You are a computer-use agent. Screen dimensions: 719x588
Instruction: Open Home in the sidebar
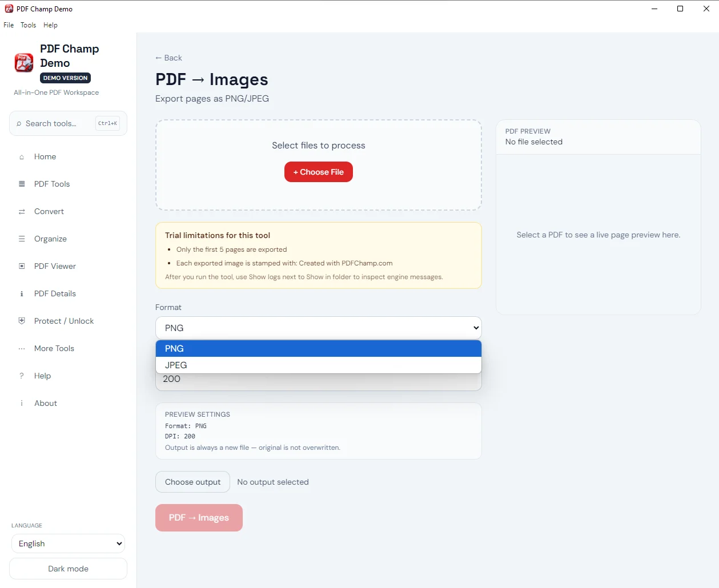point(68,157)
